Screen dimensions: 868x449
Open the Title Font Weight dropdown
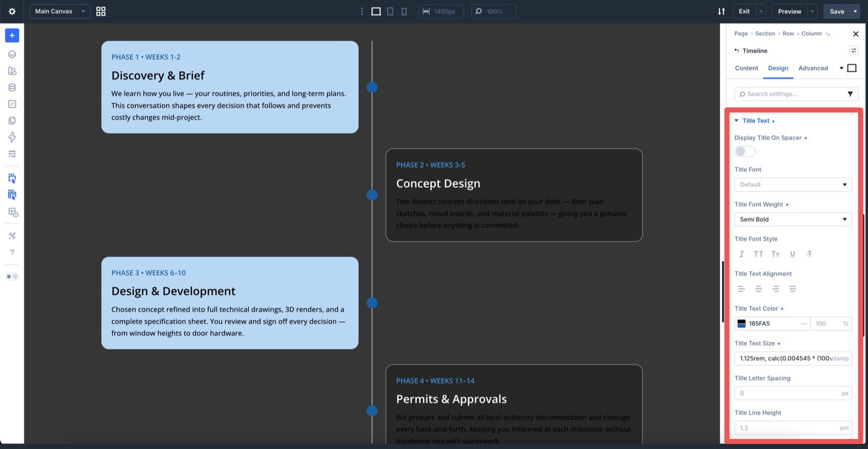point(793,219)
